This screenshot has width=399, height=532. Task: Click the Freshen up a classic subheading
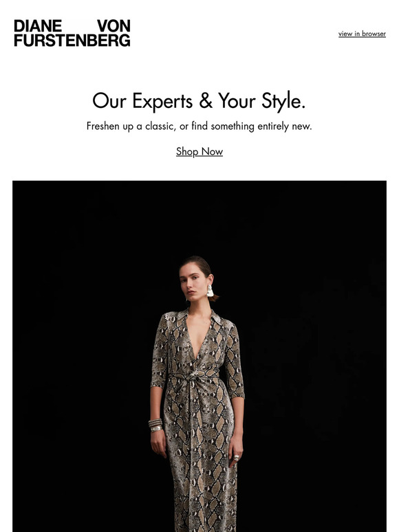tap(199, 126)
